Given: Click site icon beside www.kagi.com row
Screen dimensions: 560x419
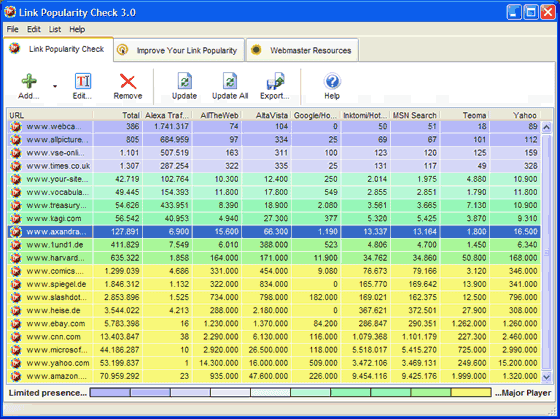Looking at the screenshot, I should [x=16, y=218].
